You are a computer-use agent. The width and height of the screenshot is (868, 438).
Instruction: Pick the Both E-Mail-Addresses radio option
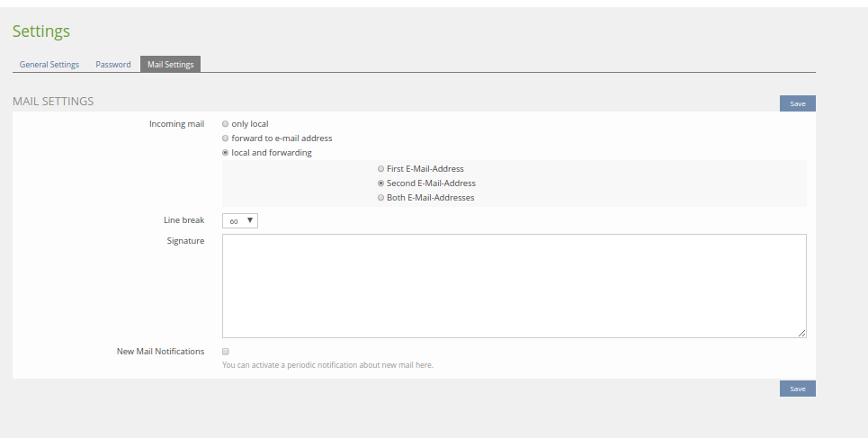381,198
